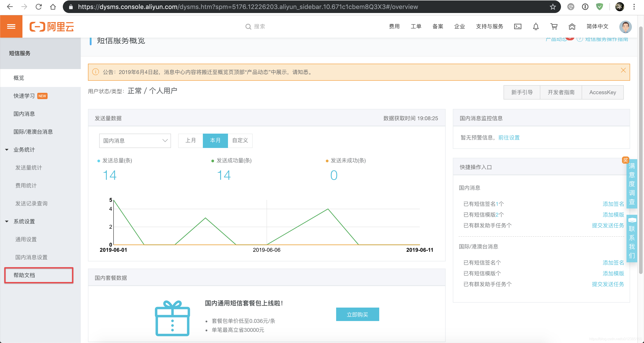Viewport: 644px width, 343px height.
Task: Collapse the 系统设置 section
Action: (x=7, y=221)
